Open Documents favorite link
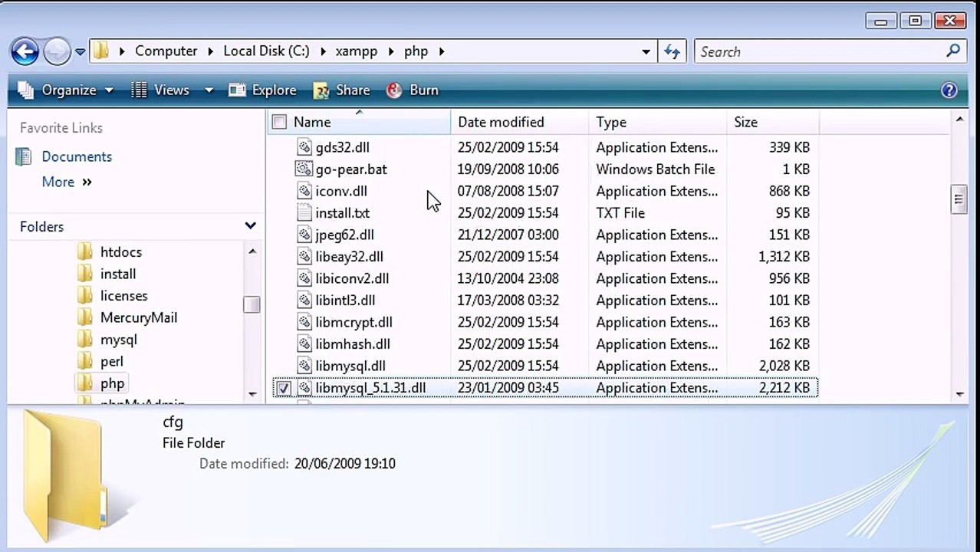This screenshot has width=980, height=552. pyautogui.click(x=77, y=156)
